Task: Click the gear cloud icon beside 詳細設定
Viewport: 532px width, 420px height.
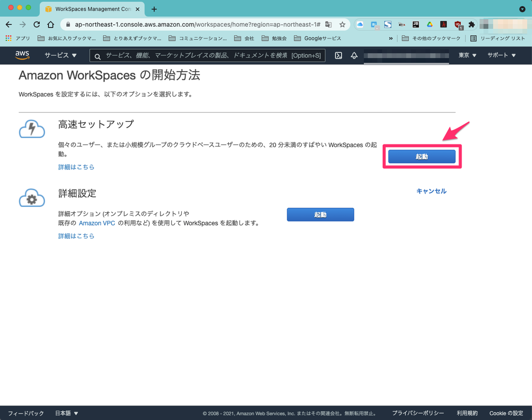Action: pos(31,198)
